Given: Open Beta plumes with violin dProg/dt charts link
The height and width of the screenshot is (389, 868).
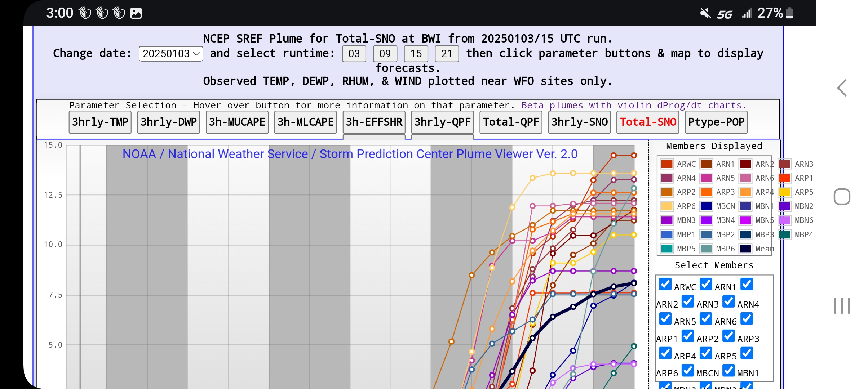Looking at the screenshot, I should (634, 106).
